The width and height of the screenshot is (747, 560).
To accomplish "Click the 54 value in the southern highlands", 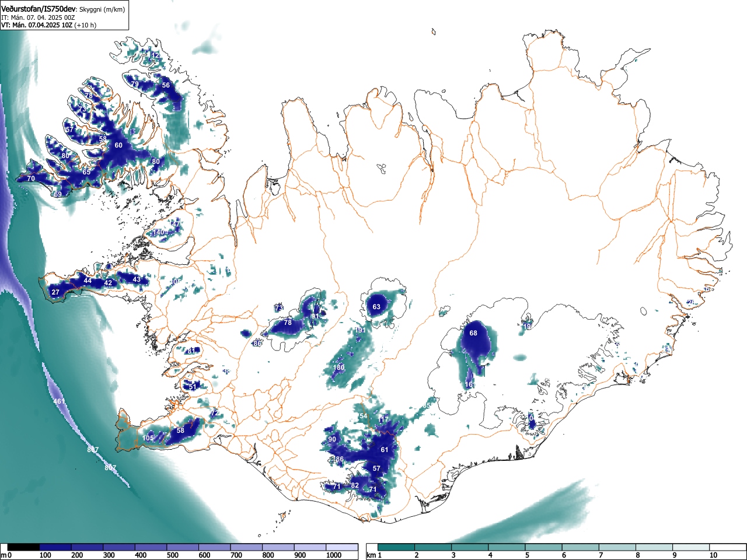I will click(x=364, y=416).
